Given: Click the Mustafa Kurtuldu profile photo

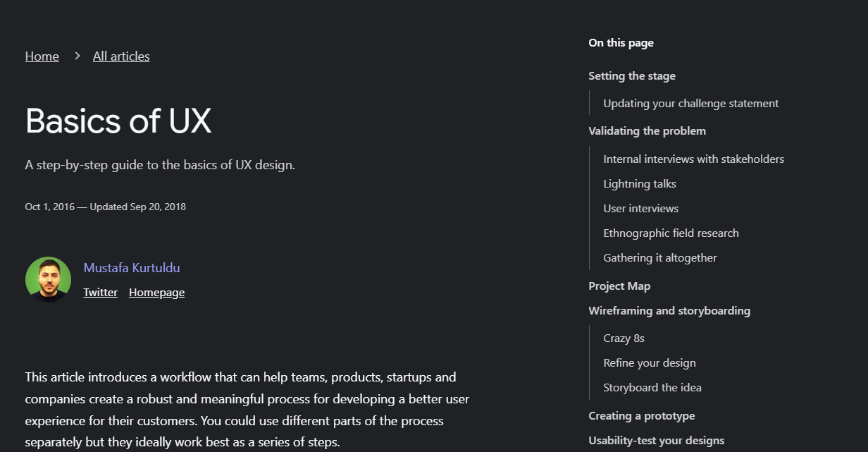Looking at the screenshot, I should click(48, 279).
